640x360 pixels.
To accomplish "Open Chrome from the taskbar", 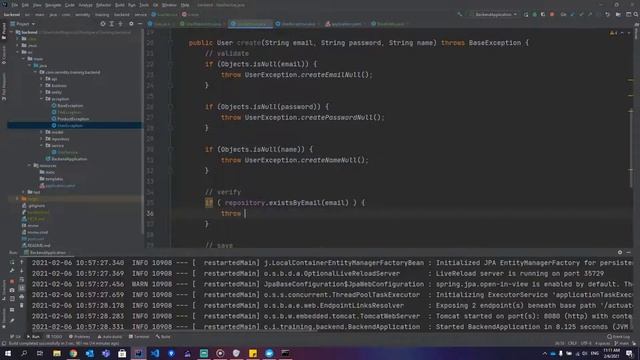I will 73,353.
